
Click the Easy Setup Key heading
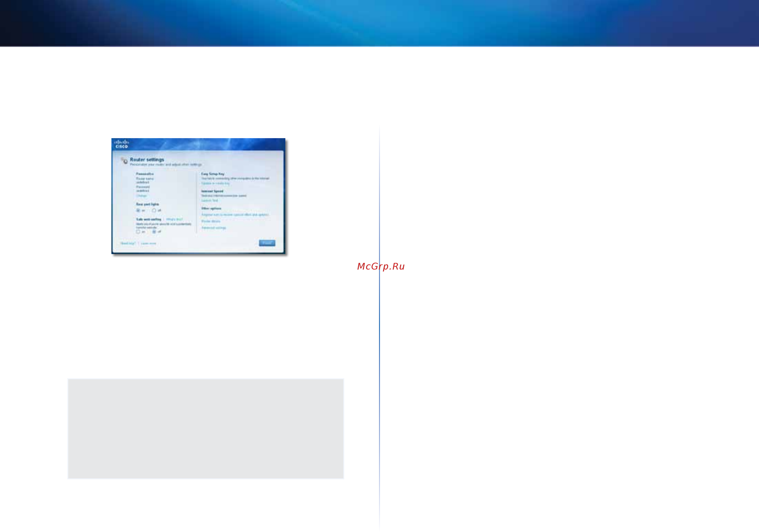coord(213,174)
